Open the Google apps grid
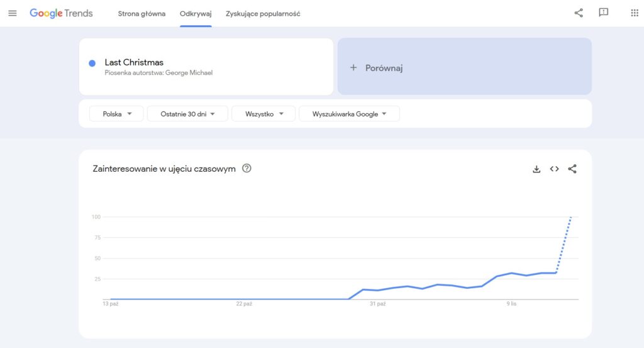The image size is (644, 348). point(634,13)
